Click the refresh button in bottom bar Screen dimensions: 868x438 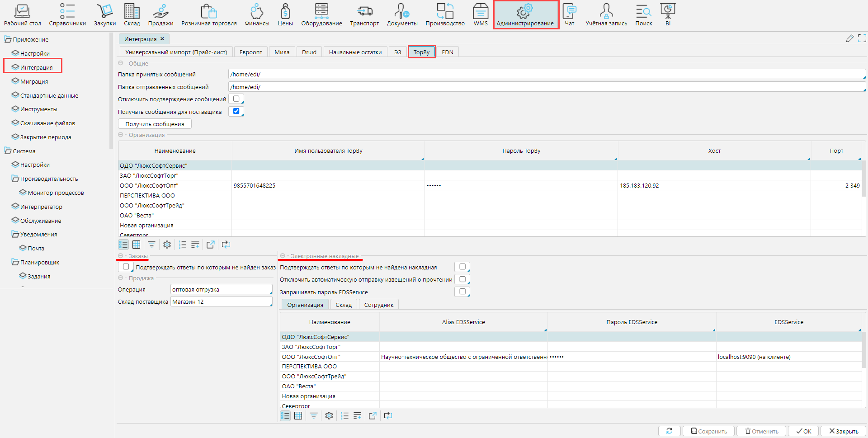(x=669, y=431)
